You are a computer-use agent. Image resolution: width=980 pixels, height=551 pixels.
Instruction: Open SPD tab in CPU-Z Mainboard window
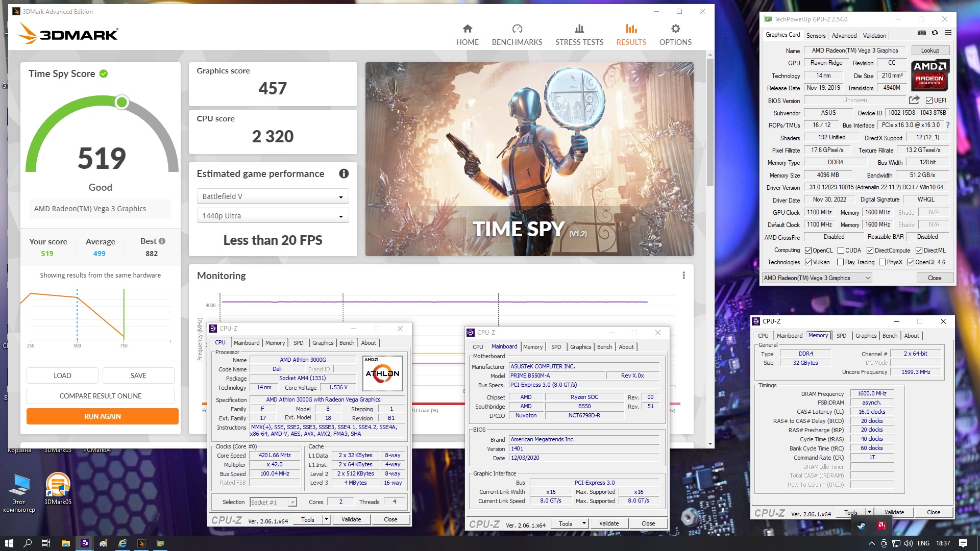pyautogui.click(x=556, y=347)
